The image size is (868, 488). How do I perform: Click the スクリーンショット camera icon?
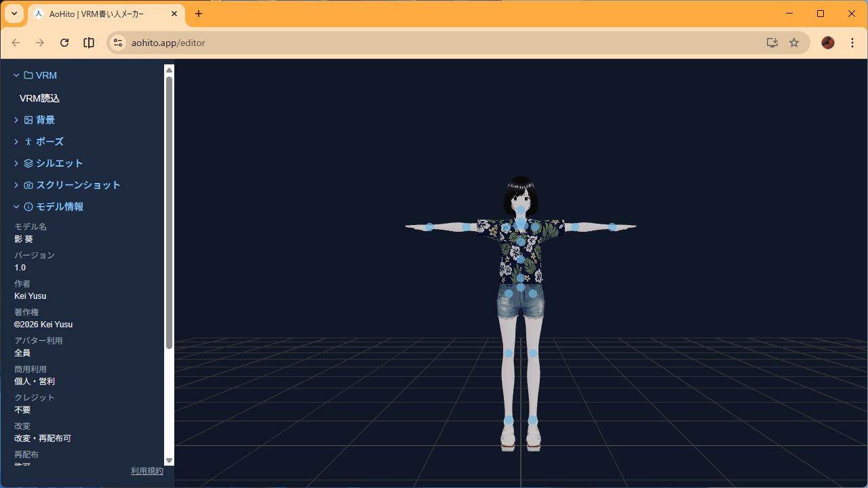click(28, 184)
